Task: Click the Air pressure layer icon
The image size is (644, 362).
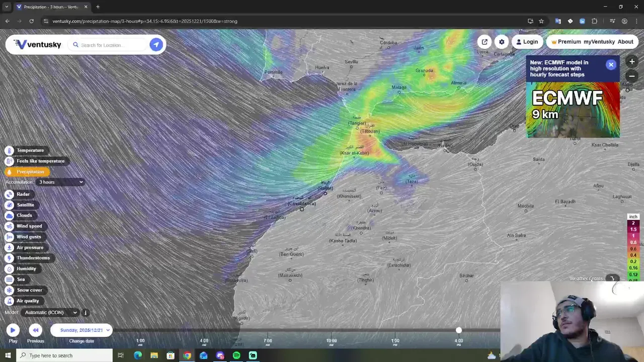Action: [x=9, y=247]
